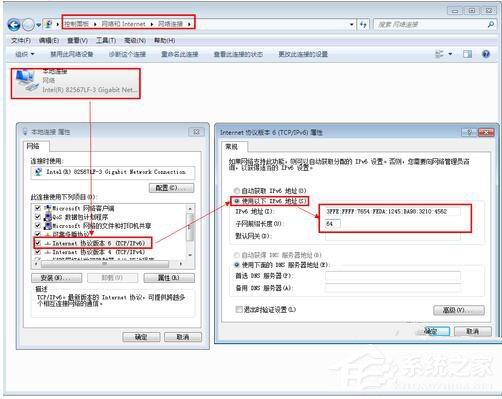502x399 pixels.
Task: Click 重命名此连接 on toolbar
Action: pos(180,54)
